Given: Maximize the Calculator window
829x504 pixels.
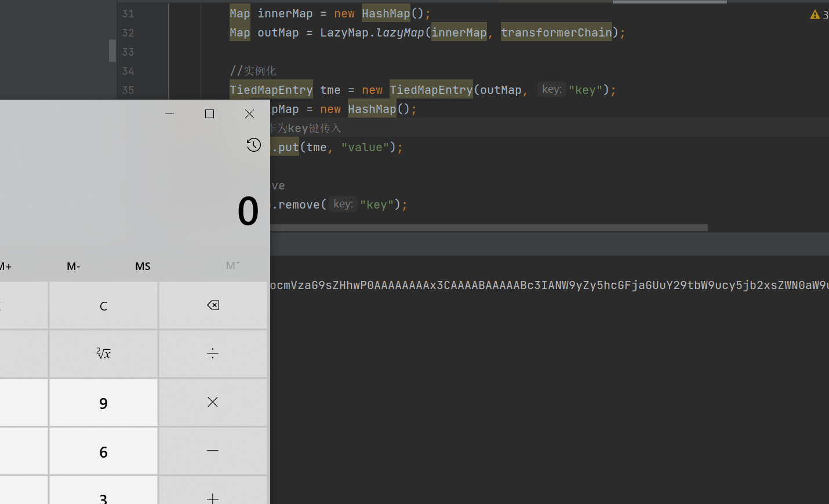Looking at the screenshot, I should [209, 114].
